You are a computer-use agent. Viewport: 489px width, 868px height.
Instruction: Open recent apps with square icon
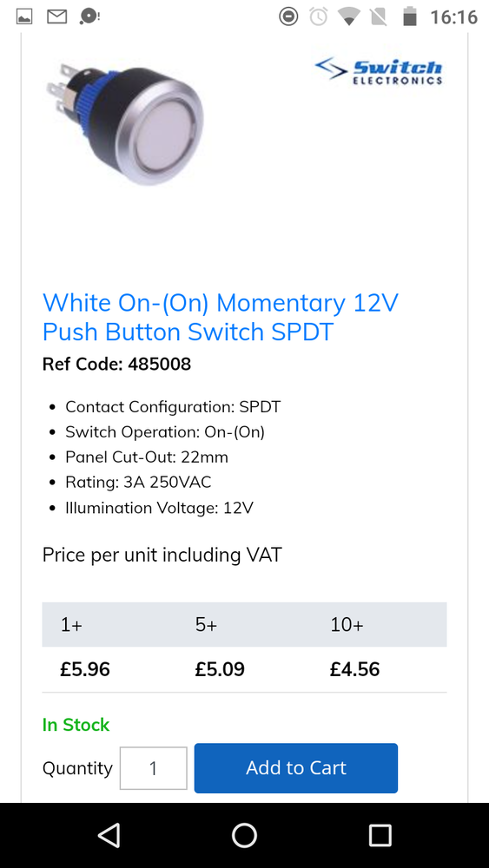(x=380, y=835)
